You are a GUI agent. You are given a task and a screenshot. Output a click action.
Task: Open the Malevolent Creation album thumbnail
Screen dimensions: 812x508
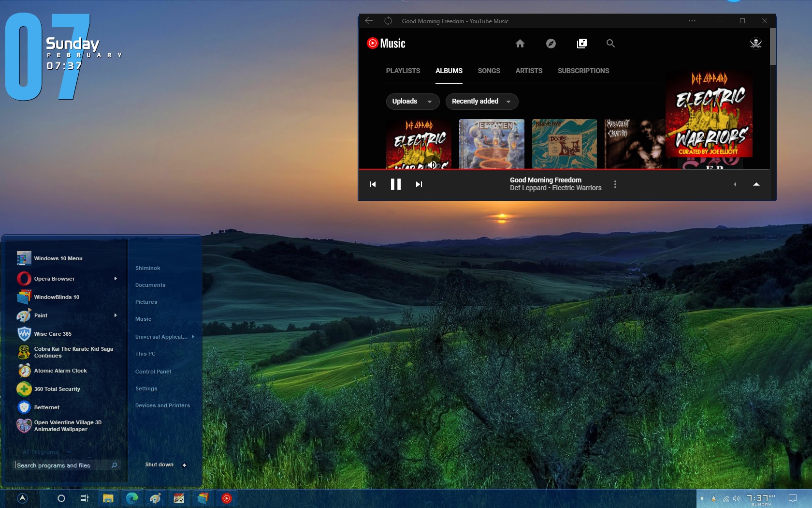pos(635,144)
